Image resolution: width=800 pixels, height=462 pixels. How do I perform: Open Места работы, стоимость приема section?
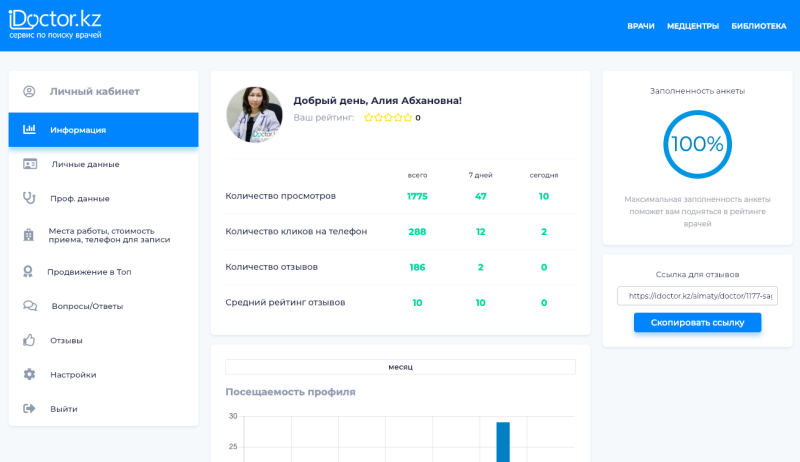click(x=104, y=235)
